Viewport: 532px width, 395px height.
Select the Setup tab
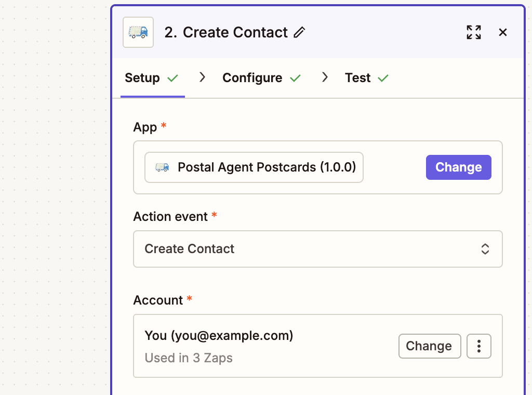(142, 78)
